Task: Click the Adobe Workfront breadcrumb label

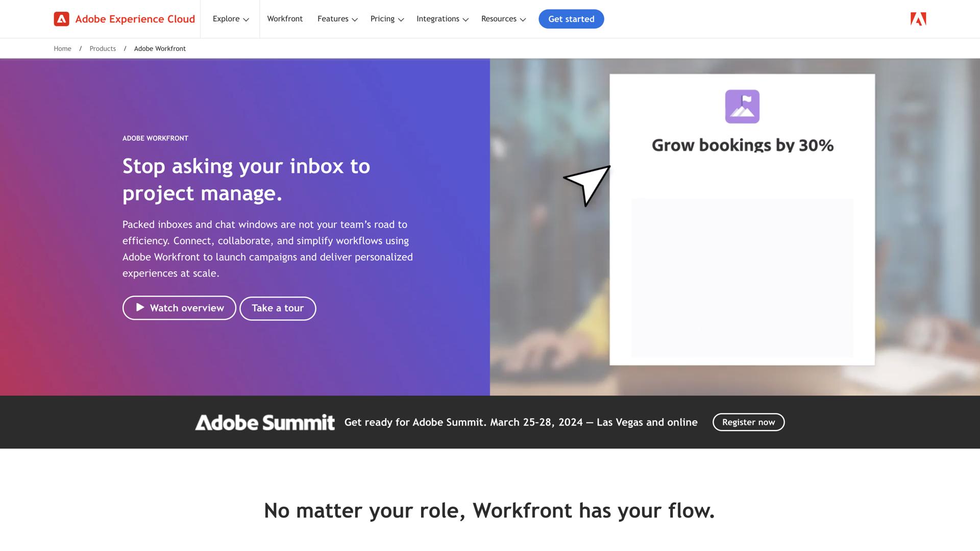Action: coord(160,48)
